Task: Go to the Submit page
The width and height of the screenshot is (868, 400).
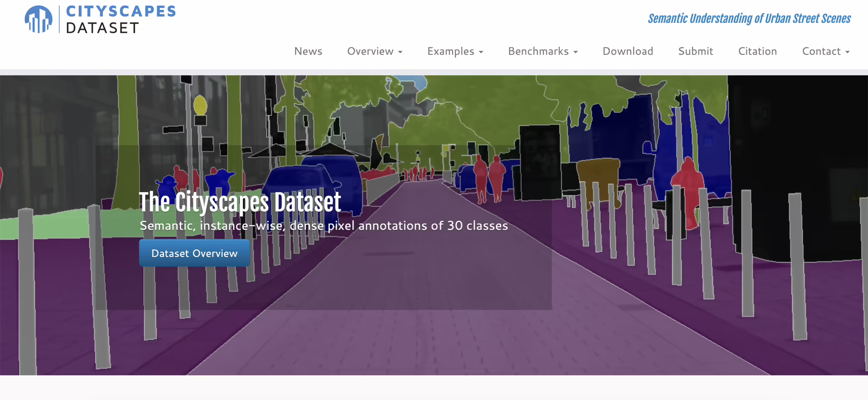Action: pos(695,51)
